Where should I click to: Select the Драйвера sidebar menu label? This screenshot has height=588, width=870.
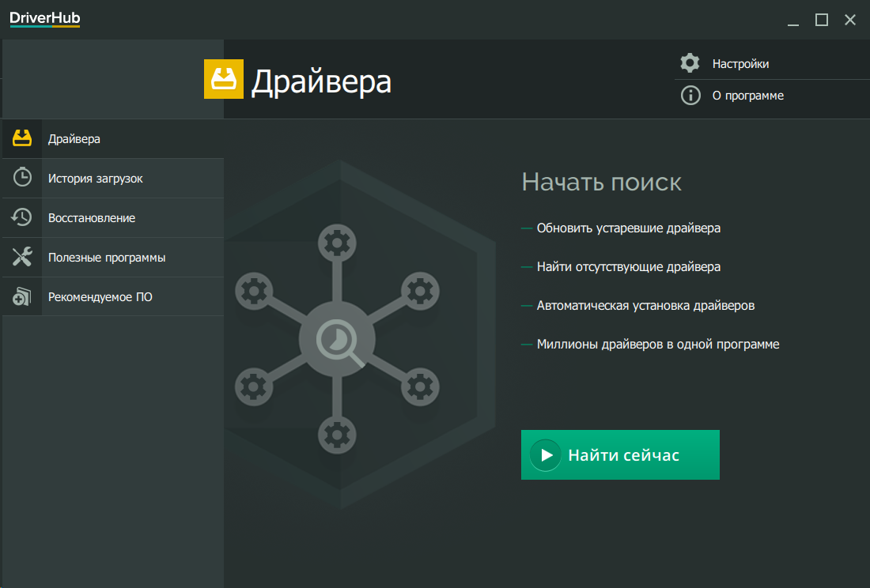(x=74, y=139)
